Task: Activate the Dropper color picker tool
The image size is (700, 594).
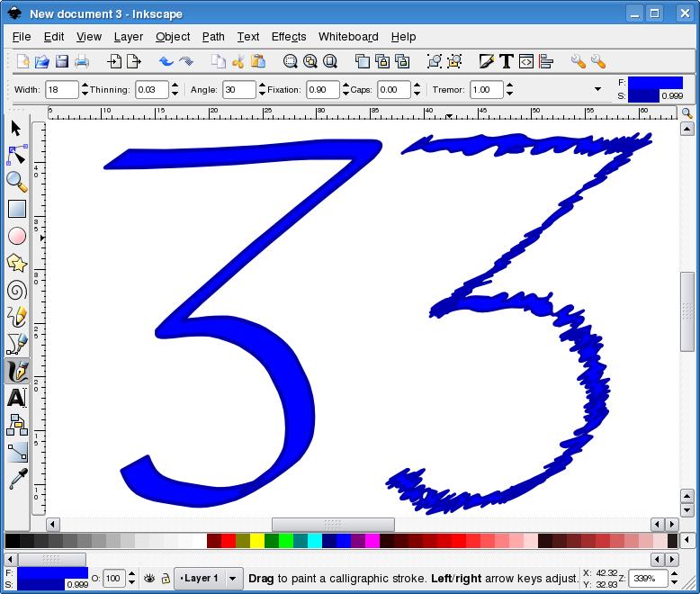Action: click(17, 478)
